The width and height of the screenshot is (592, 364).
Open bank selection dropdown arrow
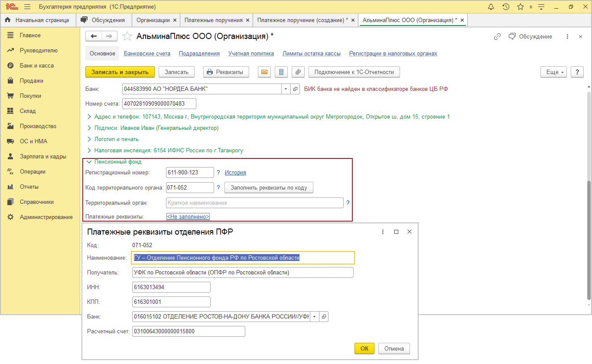coord(286,89)
